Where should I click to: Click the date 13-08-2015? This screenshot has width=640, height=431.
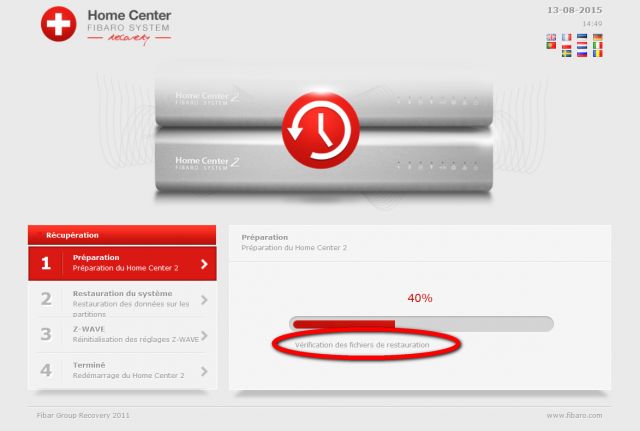[x=575, y=10]
